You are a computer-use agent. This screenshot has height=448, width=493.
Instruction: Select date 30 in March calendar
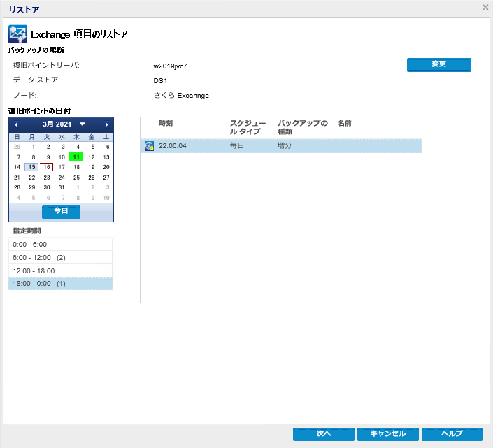click(x=47, y=187)
